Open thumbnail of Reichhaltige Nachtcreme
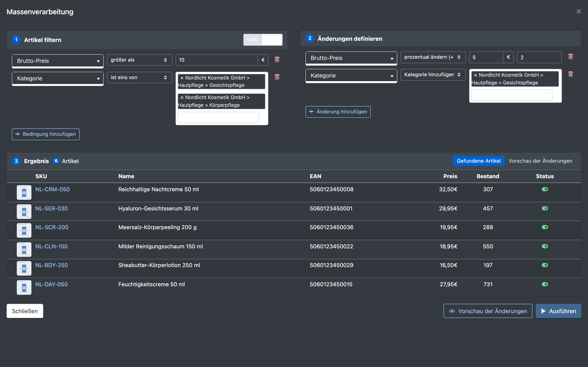Image resolution: width=588 pixels, height=367 pixels. click(24, 192)
